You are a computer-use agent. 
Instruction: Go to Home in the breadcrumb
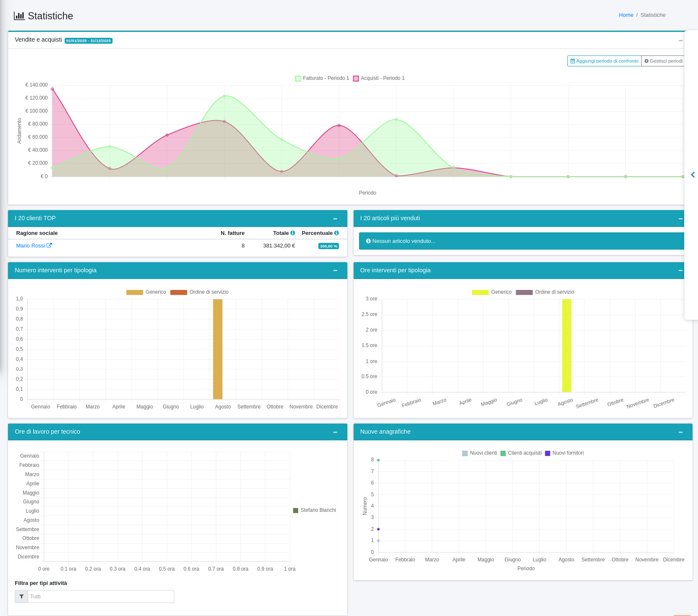click(626, 15)
